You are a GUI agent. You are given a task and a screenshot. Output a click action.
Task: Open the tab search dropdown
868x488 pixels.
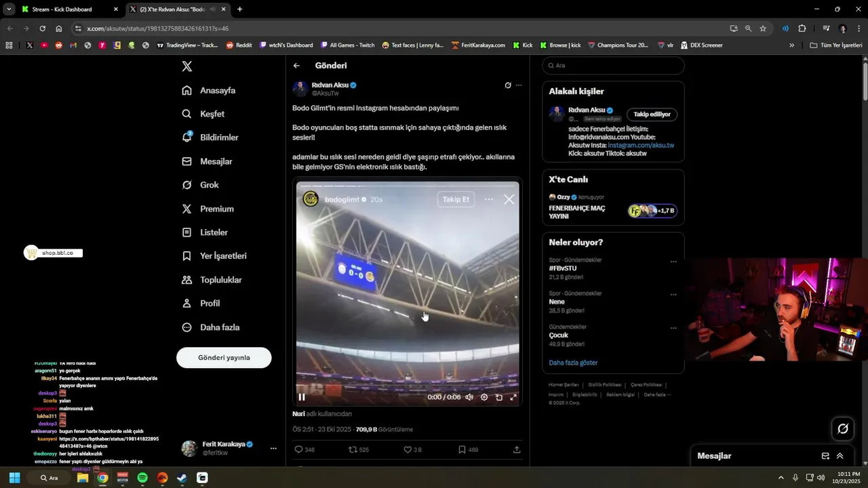tap(9, 9)
